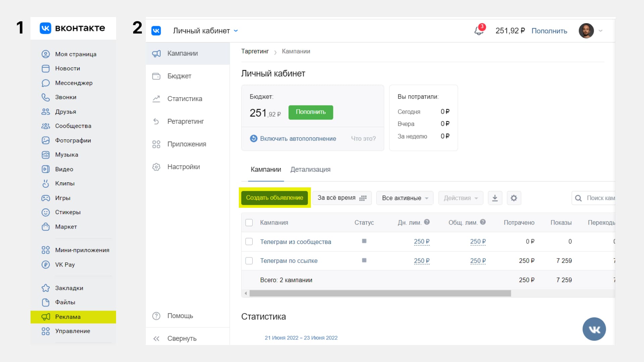
Task: Open Фотографии photos icon
Action: [46, 140]
